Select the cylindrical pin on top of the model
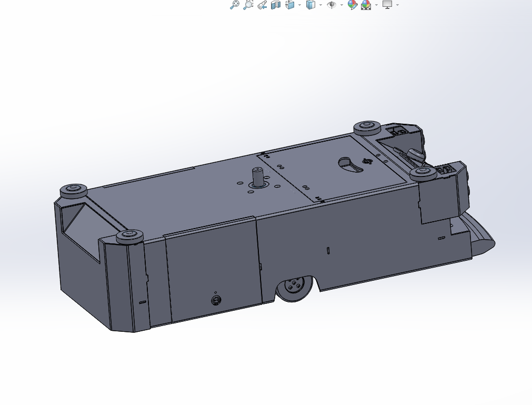 click(x=257, y=176)
